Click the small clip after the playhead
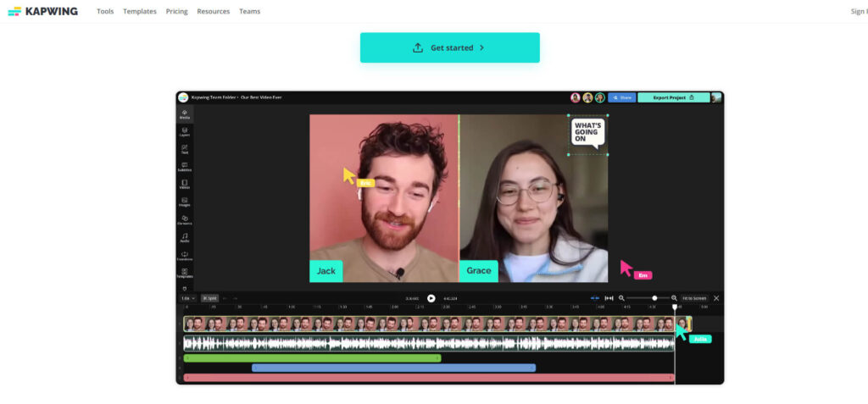Screen dimensions: 868x404 (683, 324)
